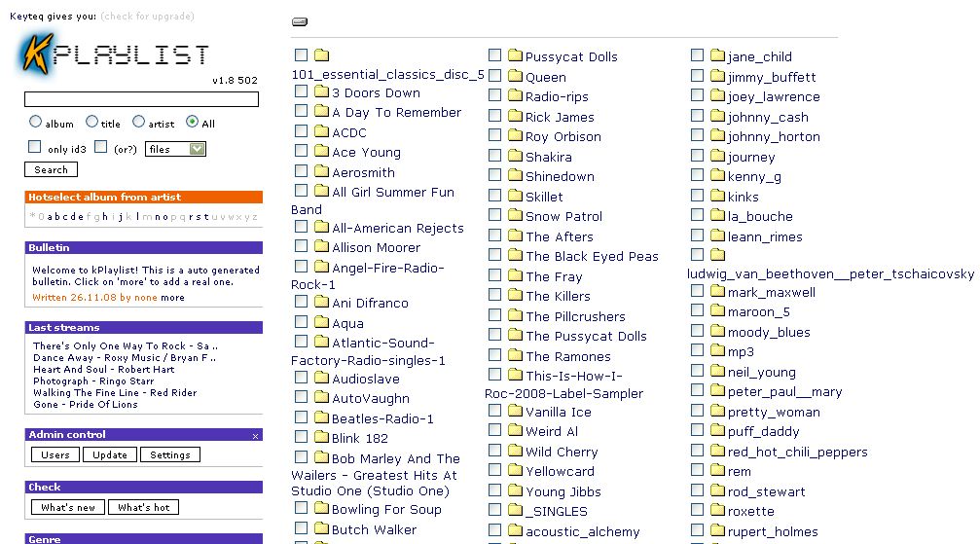Click the check for upgrade link
Screen dimensions: 980x544
click(148, 17)
